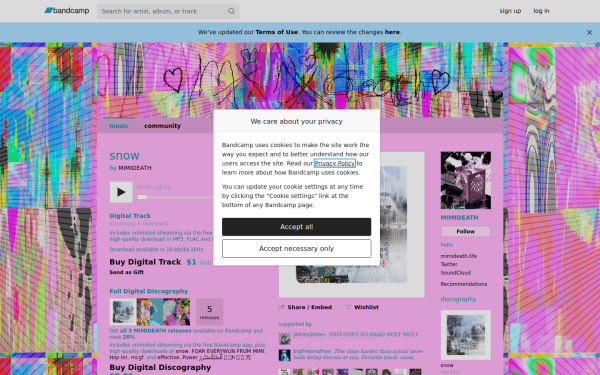Viewport: 600px width, 375px height.
Task: Click the $1 price text
Action: [x=191, y=262]
